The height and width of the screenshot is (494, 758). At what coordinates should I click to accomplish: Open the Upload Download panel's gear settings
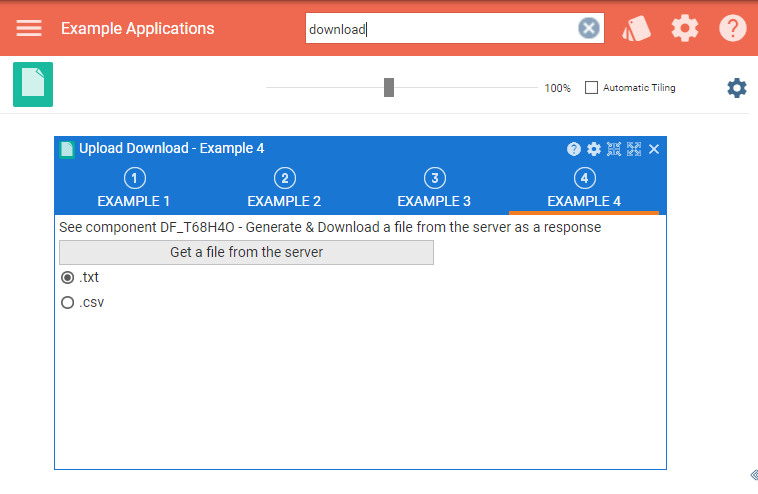594,149
